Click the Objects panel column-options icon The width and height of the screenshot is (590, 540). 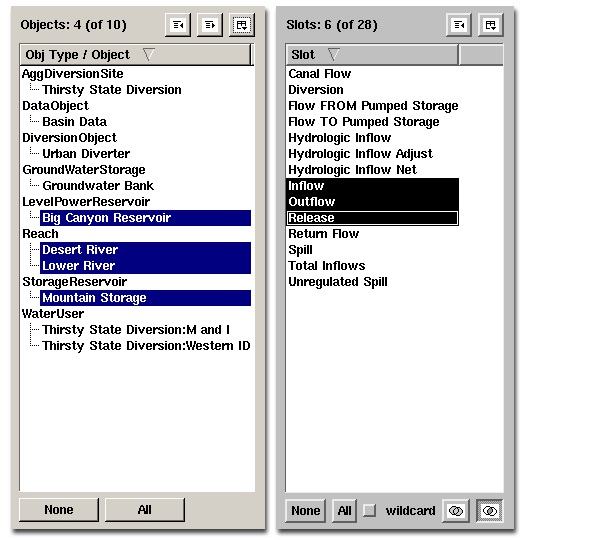click(x=242, y=25)
